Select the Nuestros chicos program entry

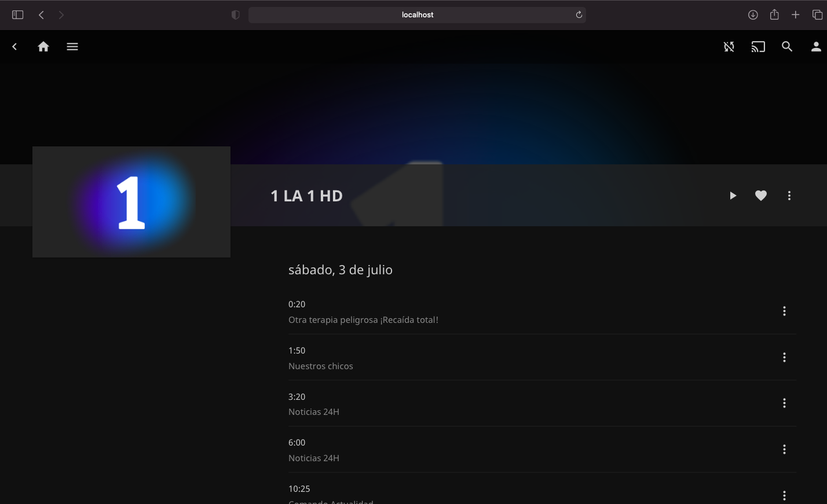click(x=320, y=366)
